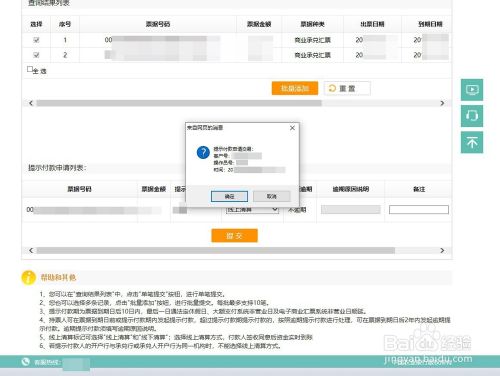Confirm the dialog with 确定 button
The height and width of the screenshot is (376, 500).
(229, 196)
